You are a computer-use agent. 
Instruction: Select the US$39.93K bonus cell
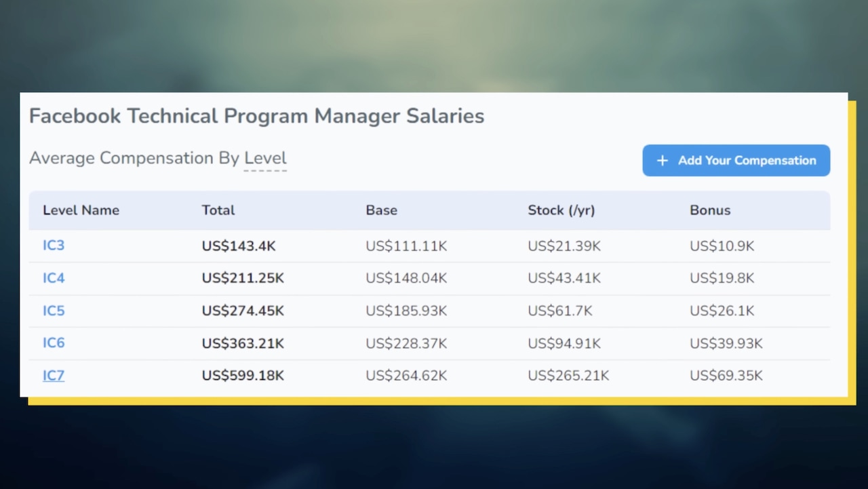click(x=726, y=343)
